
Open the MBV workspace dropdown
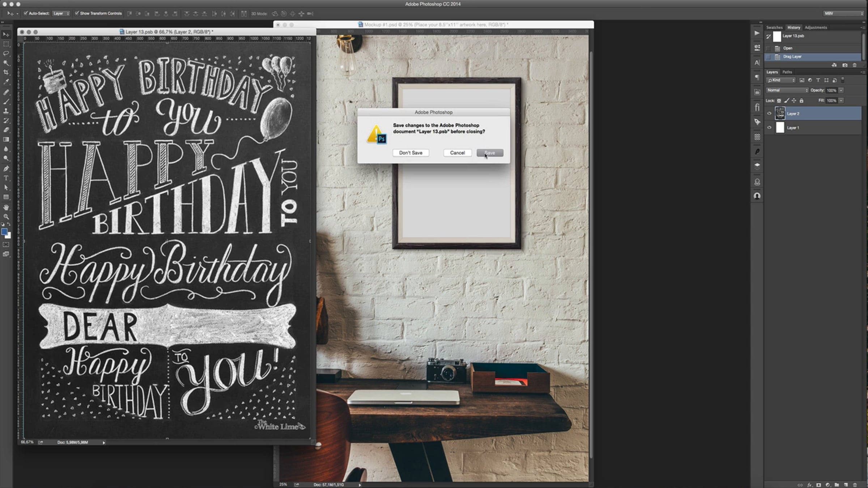843,13
